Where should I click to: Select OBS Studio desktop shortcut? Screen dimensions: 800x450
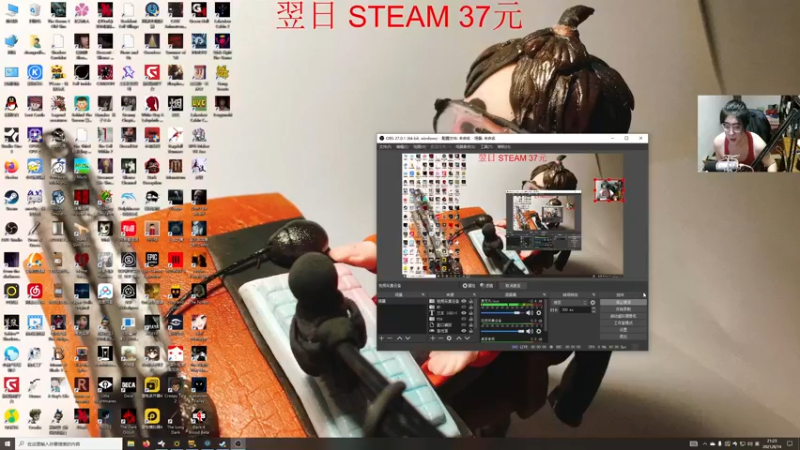coord(11,231)
